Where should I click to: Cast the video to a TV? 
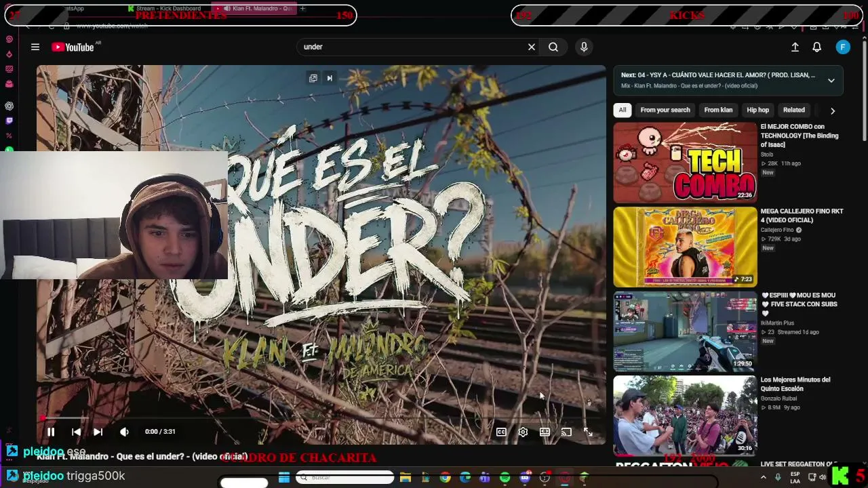566,432
